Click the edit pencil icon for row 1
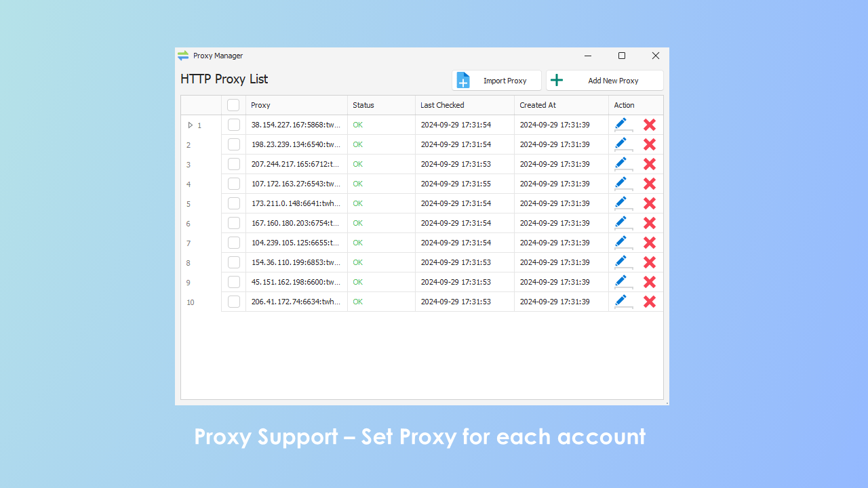868x488 pixels. (x=621, y=124)
